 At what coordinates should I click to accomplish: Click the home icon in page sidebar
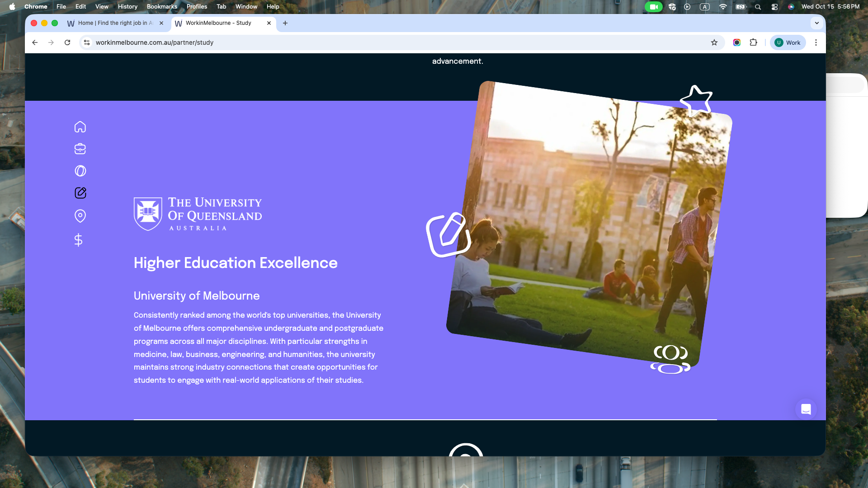coord(80,127)
